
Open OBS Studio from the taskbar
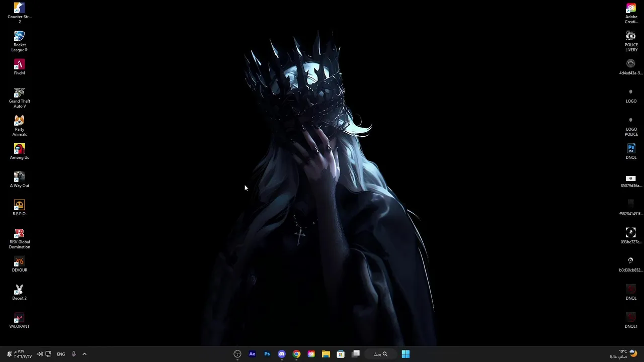[237, 354]
